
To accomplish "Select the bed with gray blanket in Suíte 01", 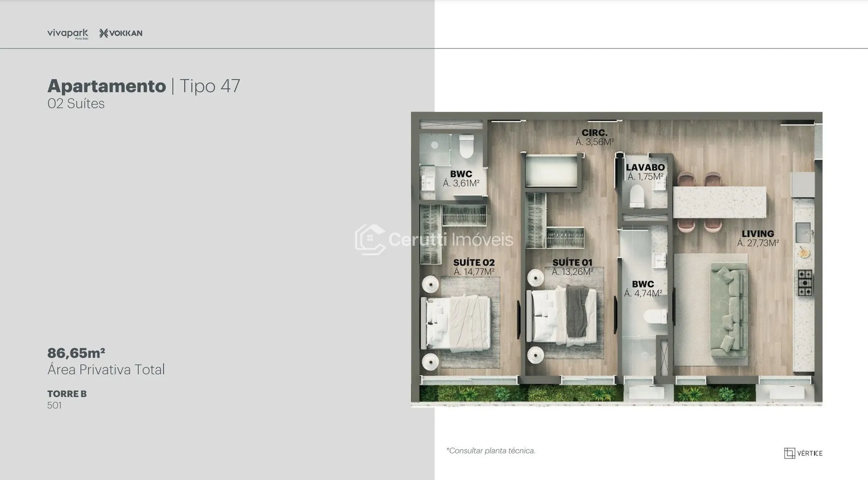I will click(x=562, y=315).
